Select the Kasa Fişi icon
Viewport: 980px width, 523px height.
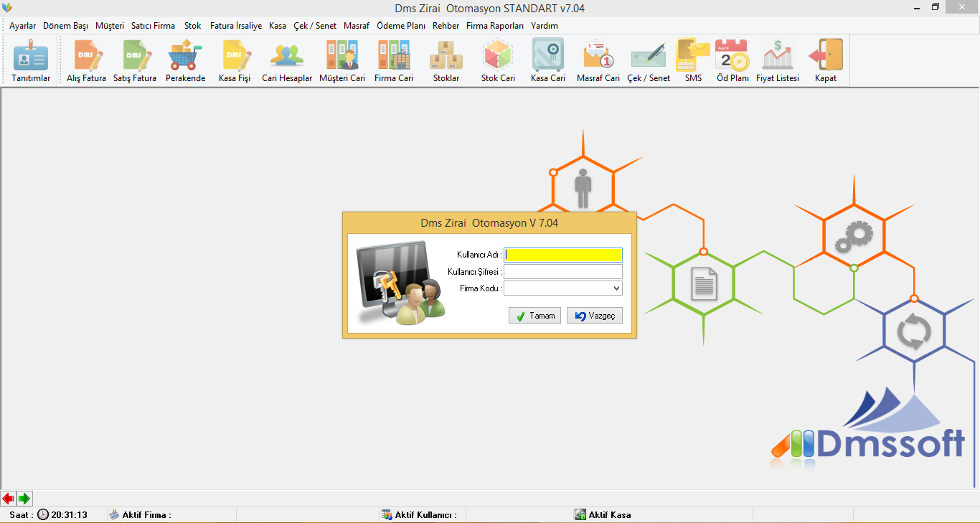click(235, 56)
